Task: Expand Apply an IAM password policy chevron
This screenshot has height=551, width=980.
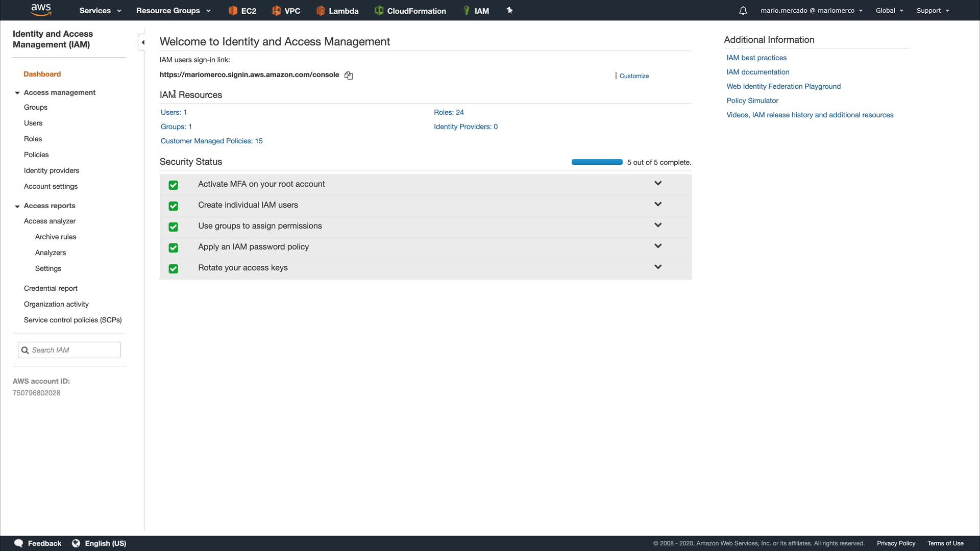Action: pos(658,246)
